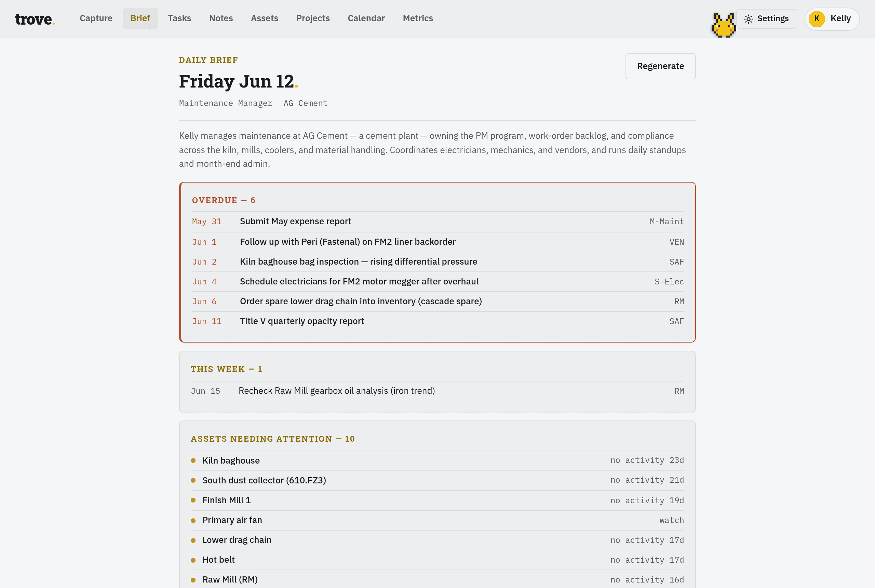The width and height of the screenshot is (875, 588).
Task: Open the Lower drag chain asset row
Action: (437, 540)
